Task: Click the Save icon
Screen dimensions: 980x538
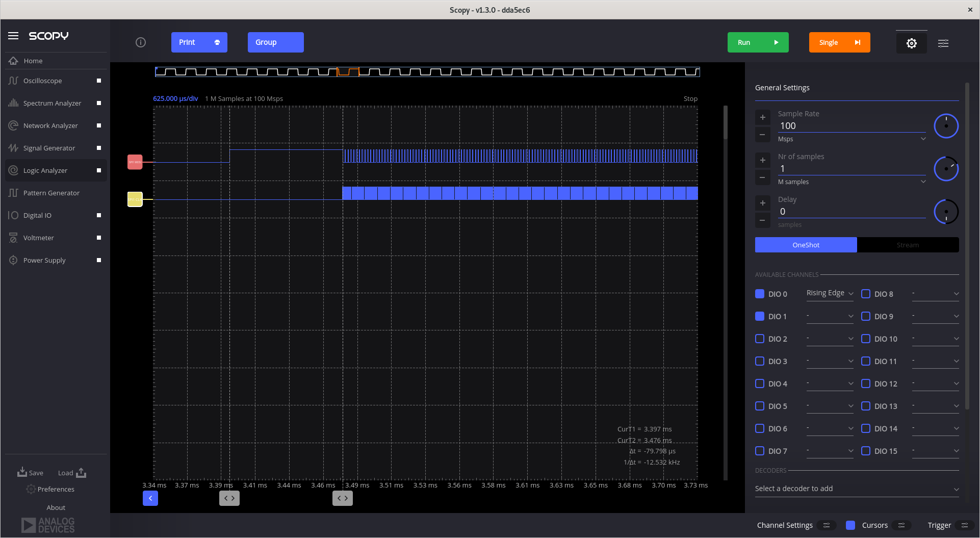Action: tap(22, 472)
